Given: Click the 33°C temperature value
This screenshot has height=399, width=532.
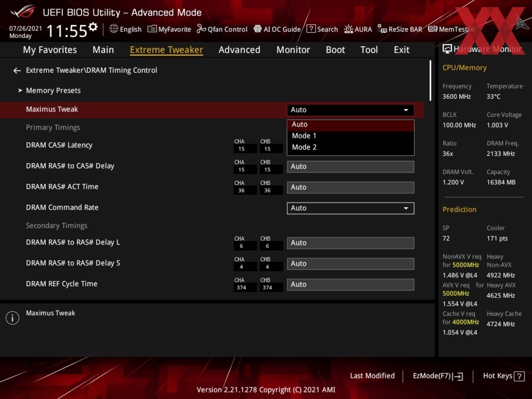Looking at the screenshot, I should click(x=493, y=96).
